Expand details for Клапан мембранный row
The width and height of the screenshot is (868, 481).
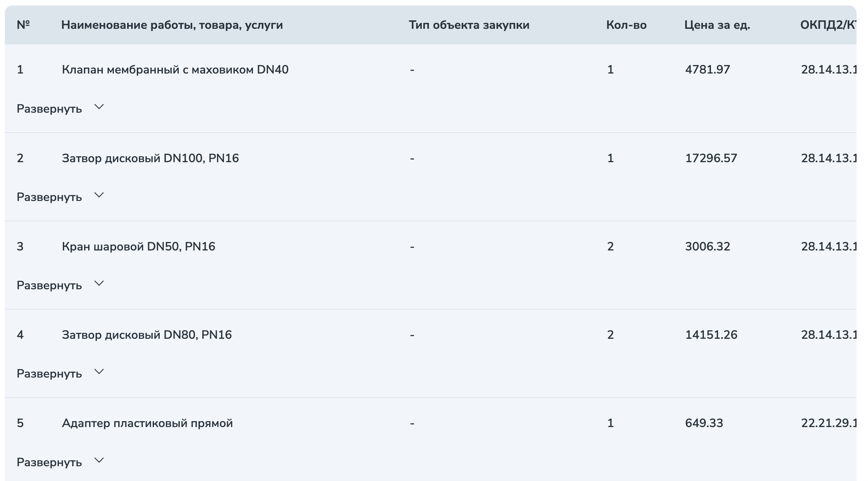coord(60,109)
